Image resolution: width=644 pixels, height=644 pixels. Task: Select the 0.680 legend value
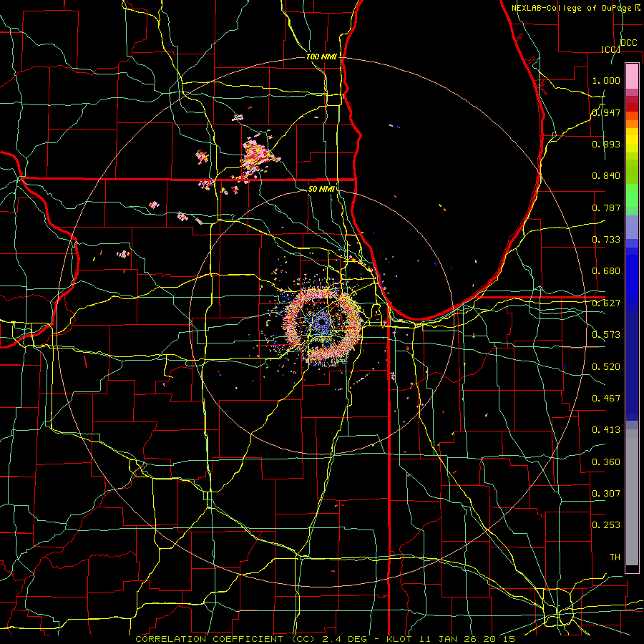[x=606, y=271]
